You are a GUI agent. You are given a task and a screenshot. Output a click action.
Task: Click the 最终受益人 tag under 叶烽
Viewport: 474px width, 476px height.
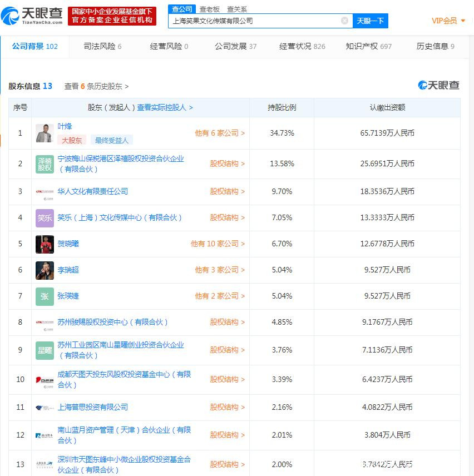click(112, 140)
